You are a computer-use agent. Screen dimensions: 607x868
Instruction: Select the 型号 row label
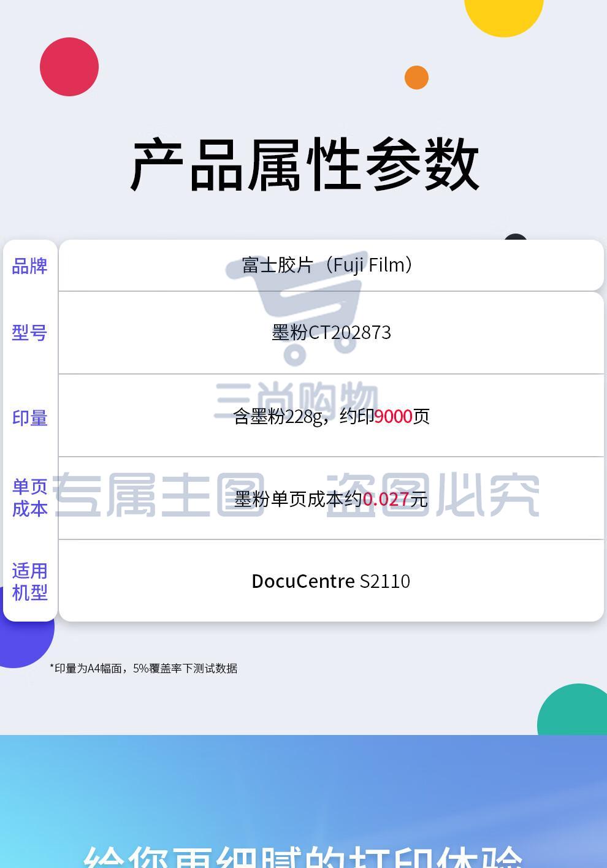30,332
